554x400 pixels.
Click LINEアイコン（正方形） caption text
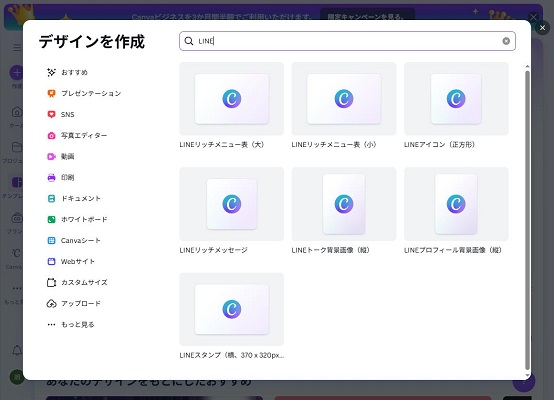(x=440, y=145)
